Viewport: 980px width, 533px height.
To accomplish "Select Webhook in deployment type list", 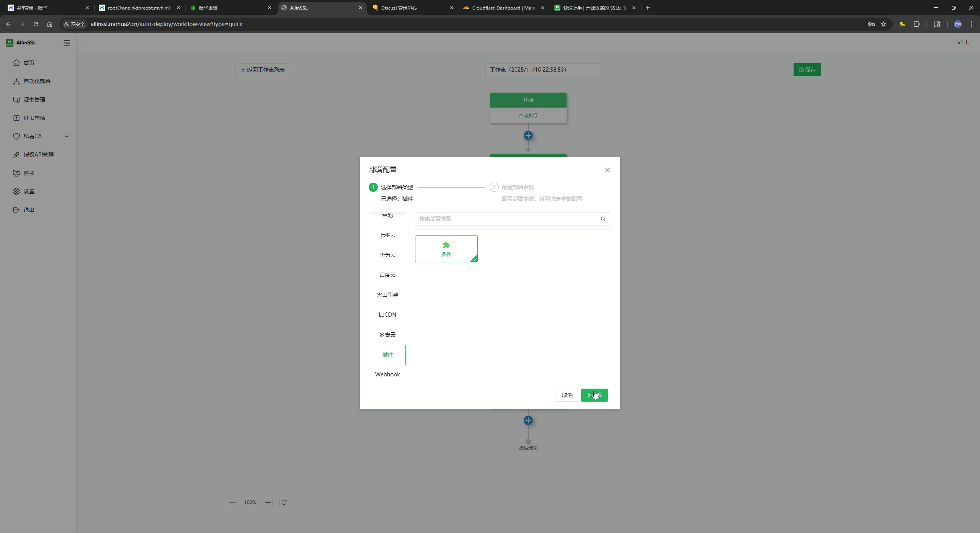I will tap(387, 374).
